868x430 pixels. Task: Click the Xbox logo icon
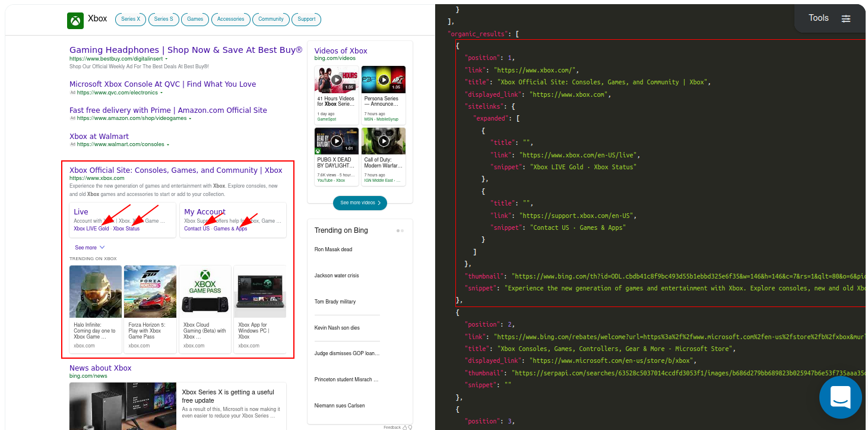pos(75,19)
